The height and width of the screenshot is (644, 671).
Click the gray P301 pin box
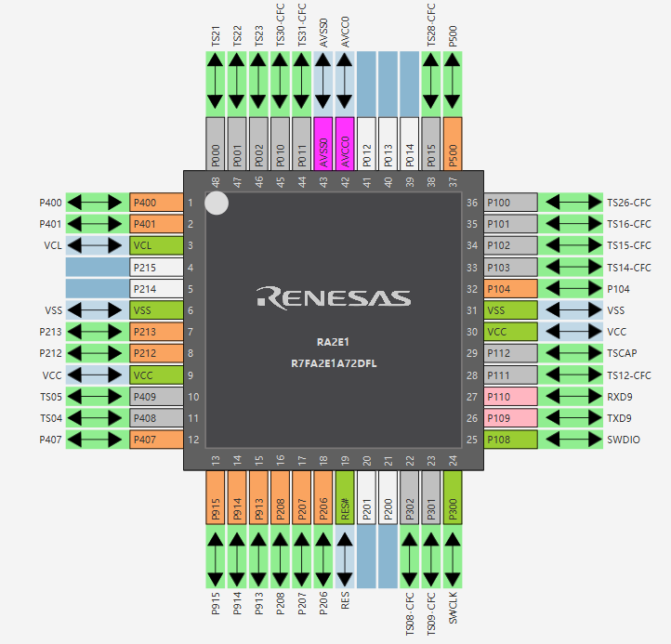coord(431,498)
